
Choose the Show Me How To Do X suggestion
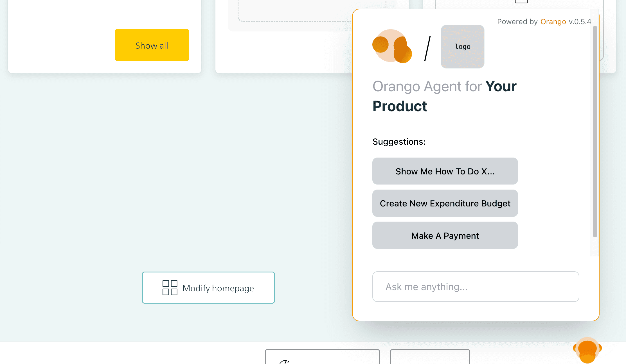coord(445,171)
